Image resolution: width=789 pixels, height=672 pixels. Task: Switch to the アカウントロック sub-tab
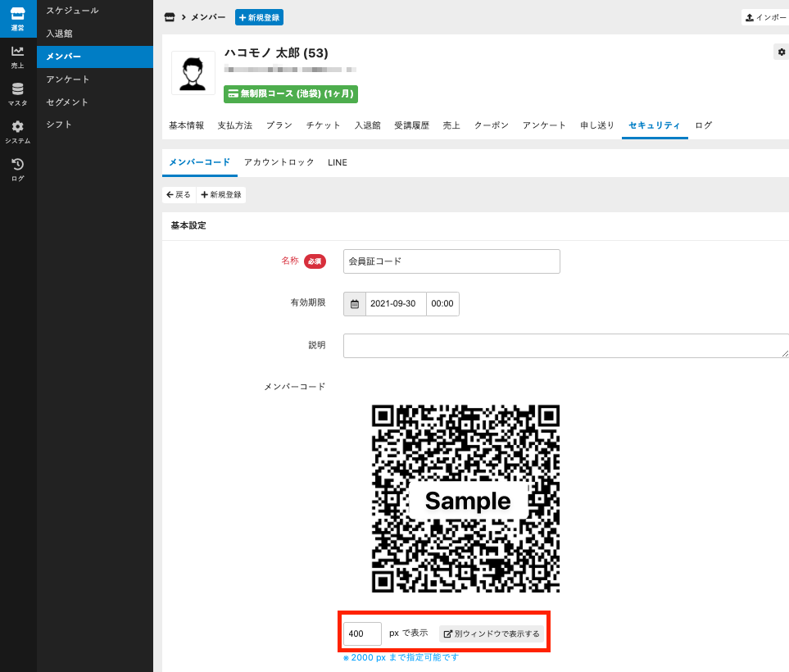(279, 162)
